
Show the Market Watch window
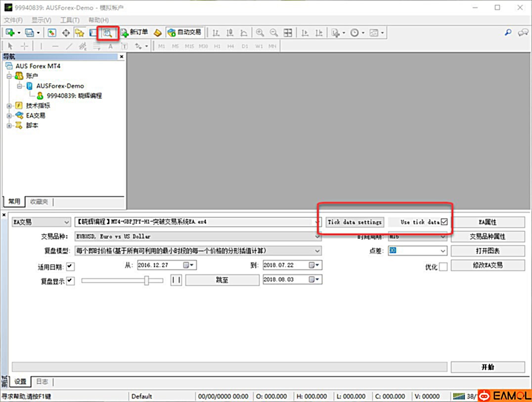coord(51,33)
